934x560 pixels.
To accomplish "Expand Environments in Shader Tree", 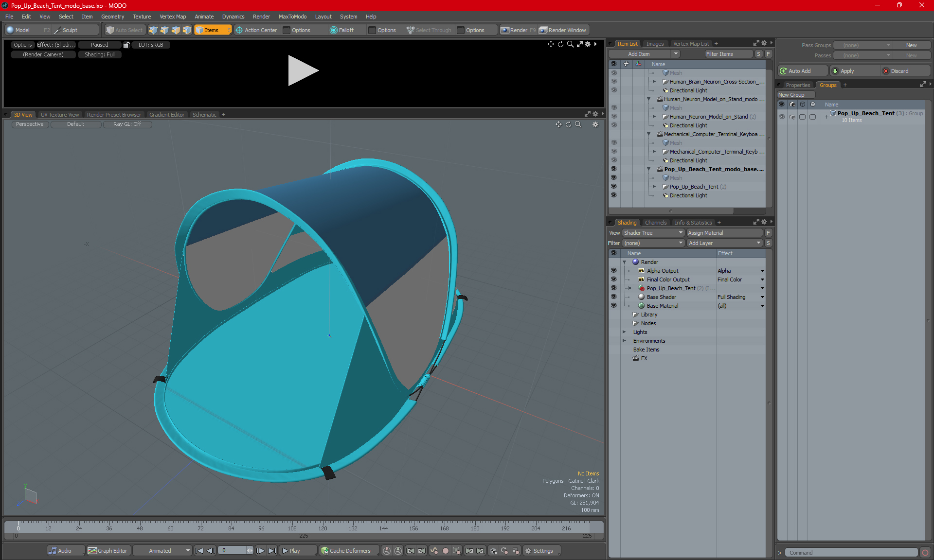I will click(625, 341).
